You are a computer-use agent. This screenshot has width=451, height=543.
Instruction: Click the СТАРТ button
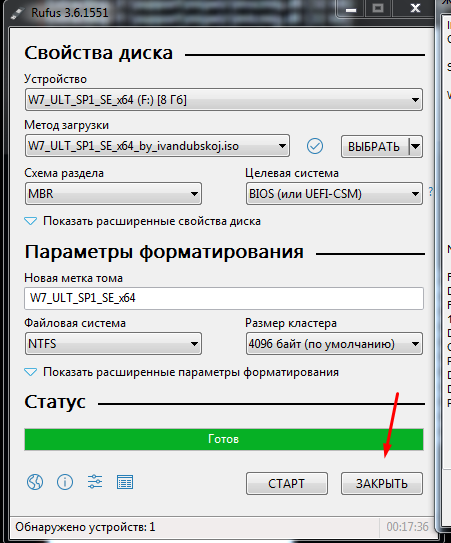click(287, 483)
